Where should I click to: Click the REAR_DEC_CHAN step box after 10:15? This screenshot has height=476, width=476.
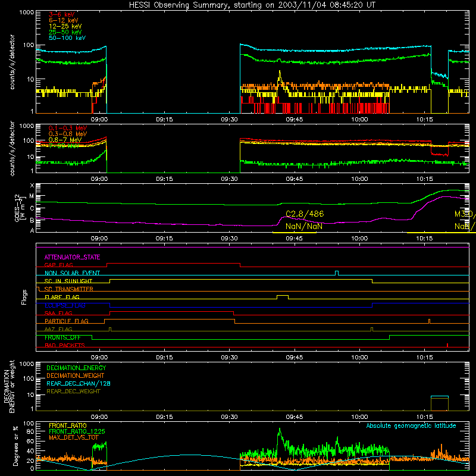point(439,403)
